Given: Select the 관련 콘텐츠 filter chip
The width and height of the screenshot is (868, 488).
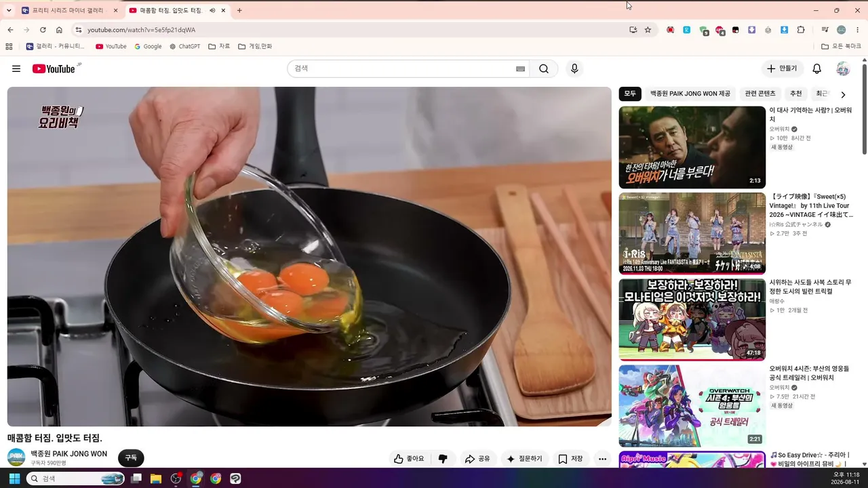Looking at the screenshot, I should [x=760, y=94].
